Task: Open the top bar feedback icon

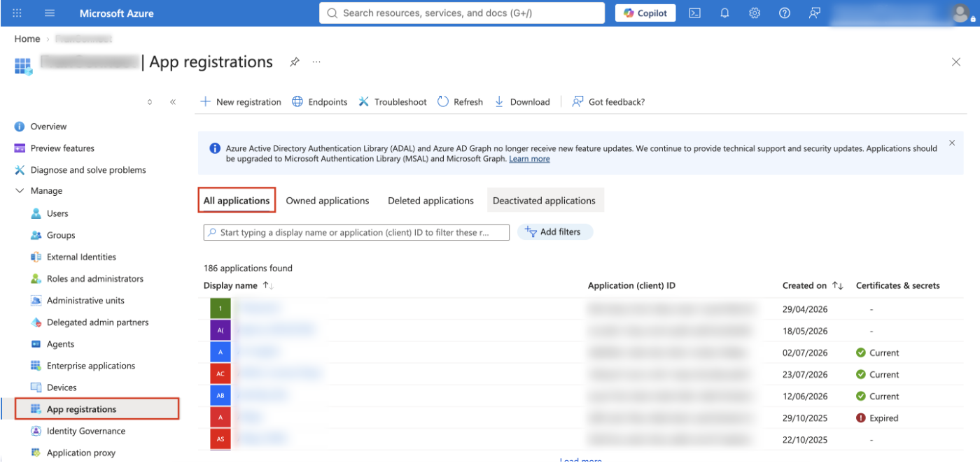Action: 815,13
